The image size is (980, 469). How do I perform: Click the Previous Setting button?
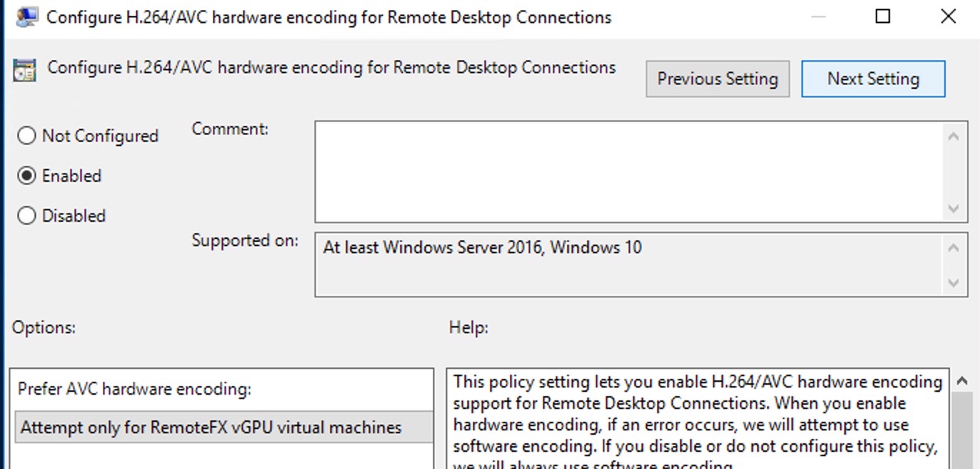(x=717, y=79)
